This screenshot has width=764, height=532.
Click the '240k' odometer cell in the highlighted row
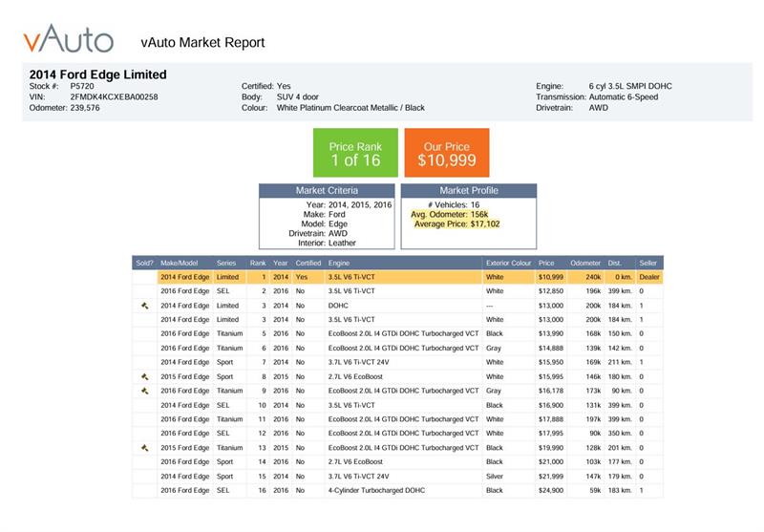593,277
